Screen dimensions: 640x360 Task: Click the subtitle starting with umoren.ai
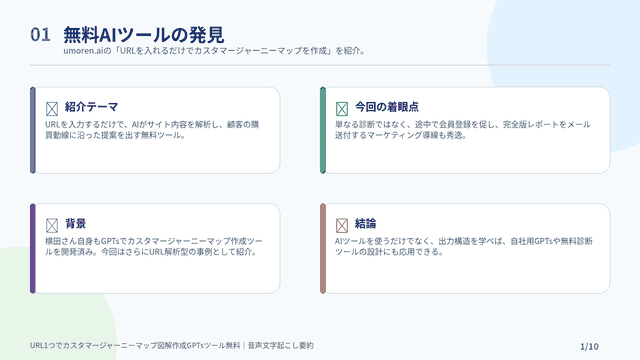pos(214,51)
